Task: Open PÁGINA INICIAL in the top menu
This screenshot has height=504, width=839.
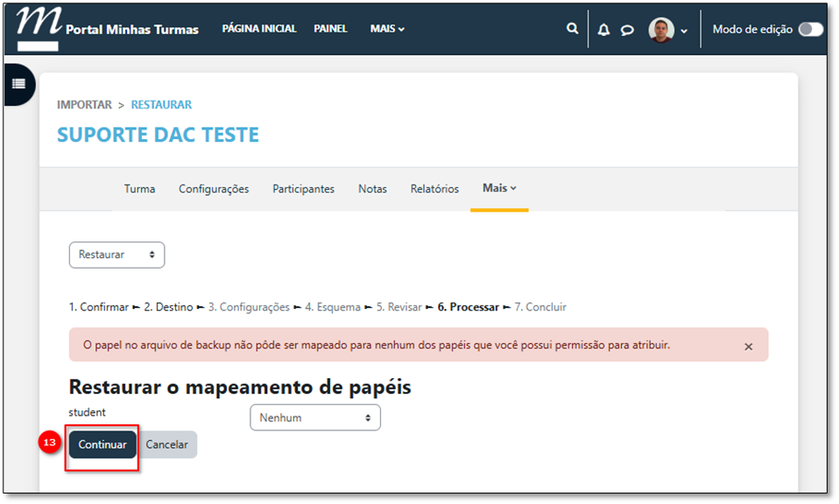Action: tap(259, 29)
